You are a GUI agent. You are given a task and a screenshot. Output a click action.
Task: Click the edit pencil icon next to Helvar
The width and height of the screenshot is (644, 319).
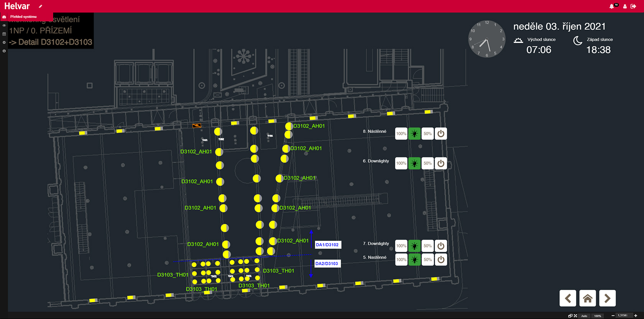(x=40, y=6)
